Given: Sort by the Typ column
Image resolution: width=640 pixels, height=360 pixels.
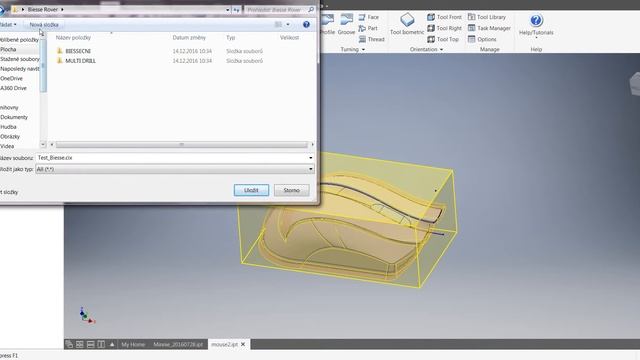Looking at the screenshot, I should coord(231,38).
